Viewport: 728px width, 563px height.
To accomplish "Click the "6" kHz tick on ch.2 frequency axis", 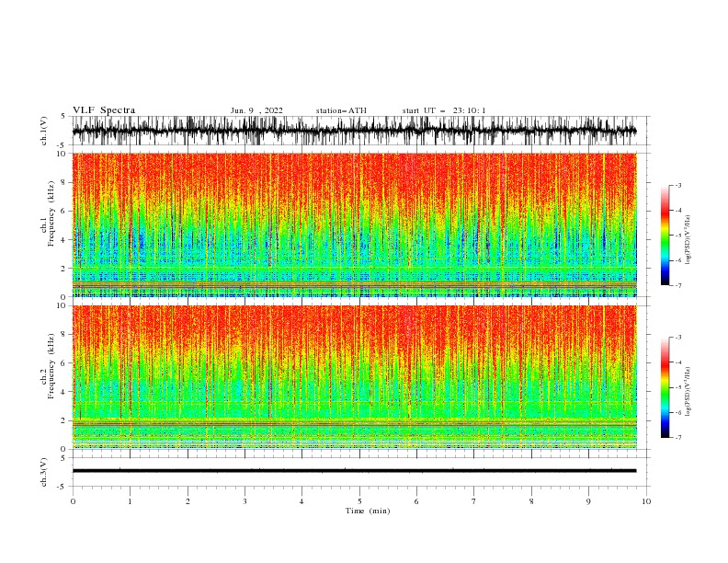I will [x=65, y=363].
